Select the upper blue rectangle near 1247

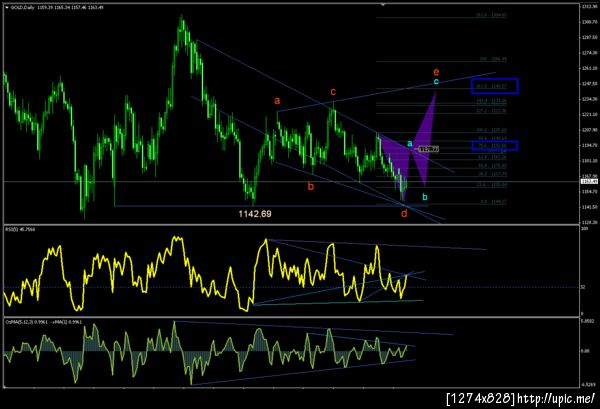495,86
